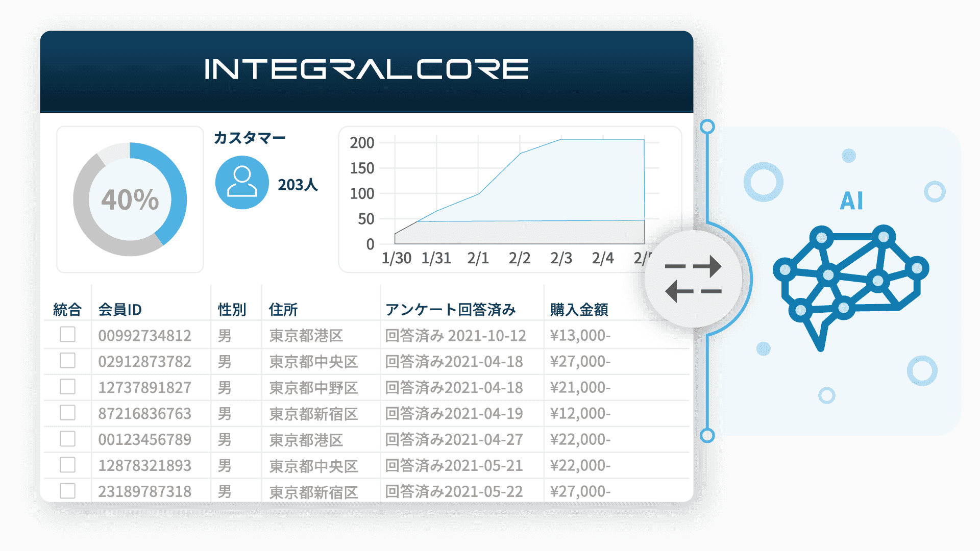Screen dimensions: 980x551
Task: Select member ID 12737891827
Action: click(145, 387)
